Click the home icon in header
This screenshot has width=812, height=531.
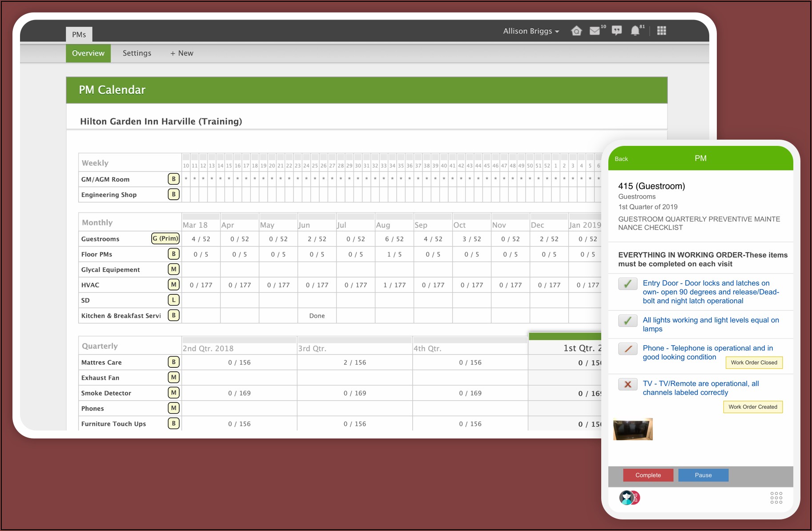click(x=576, y=31)
